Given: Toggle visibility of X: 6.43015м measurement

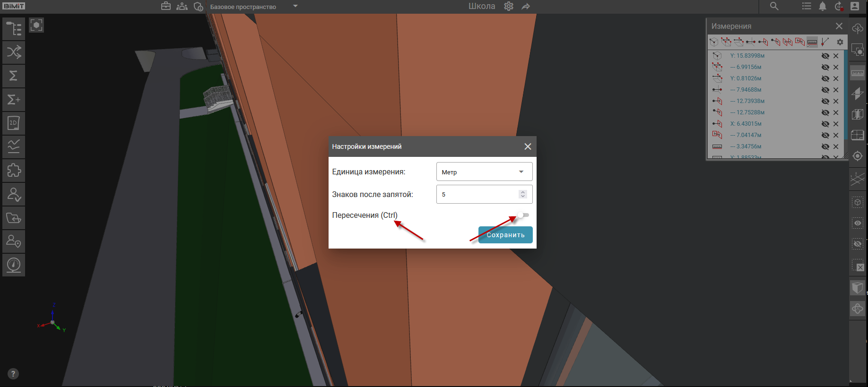Looking at the screenshot, I should click(x=825, y=124).
